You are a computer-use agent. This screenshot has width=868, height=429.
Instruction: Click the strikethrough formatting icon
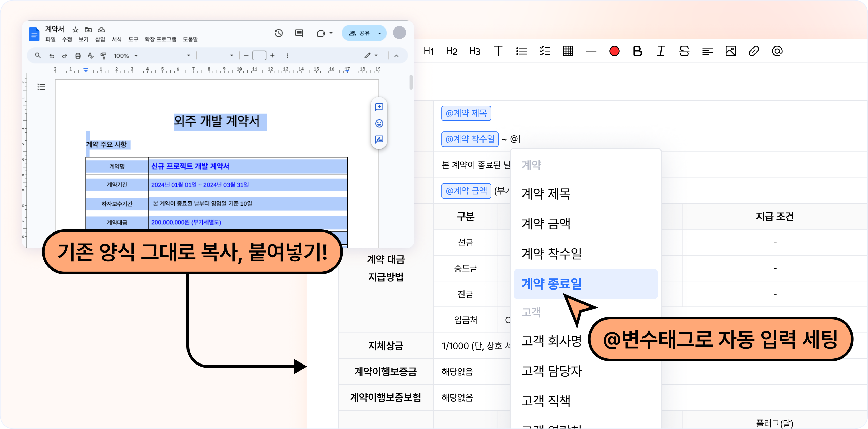(x=684, y=51)
